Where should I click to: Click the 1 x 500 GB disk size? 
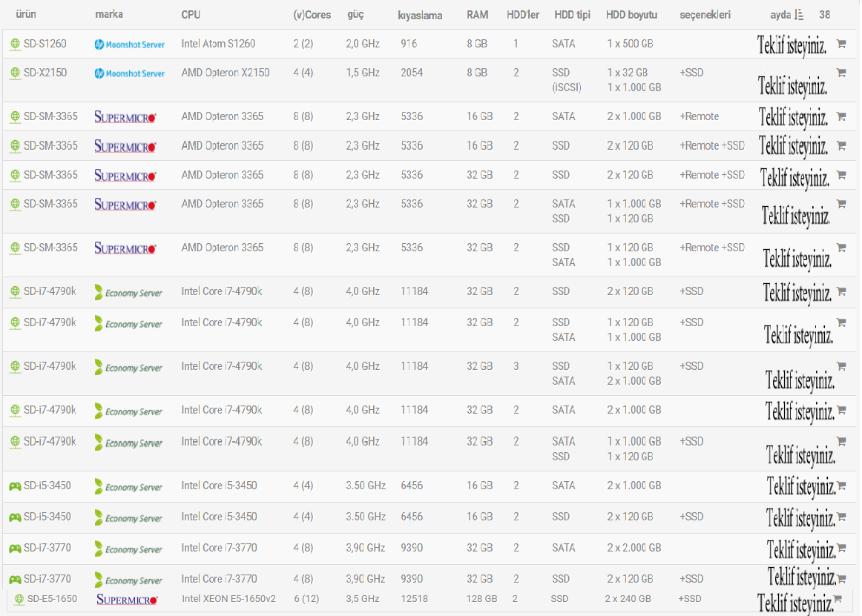pos(630,44)
